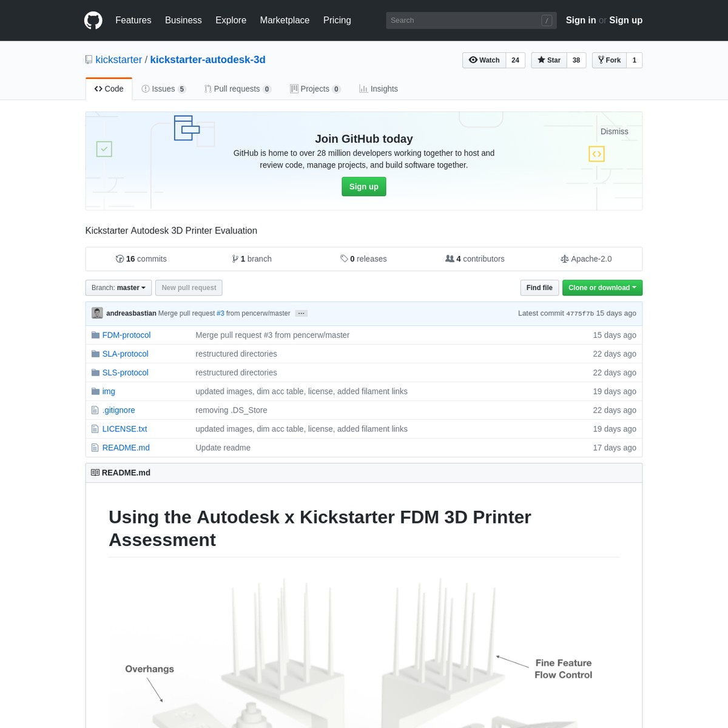This screenshot has height=728, width=728.
Task: Open the .gitignore file
Action: pos(119,410)
